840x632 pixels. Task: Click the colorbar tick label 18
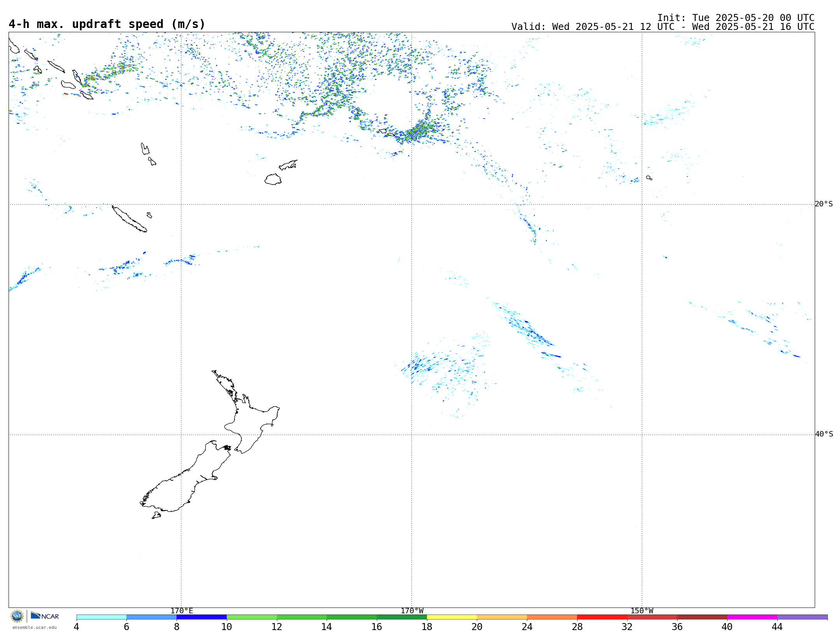click(x=427, y=627)
